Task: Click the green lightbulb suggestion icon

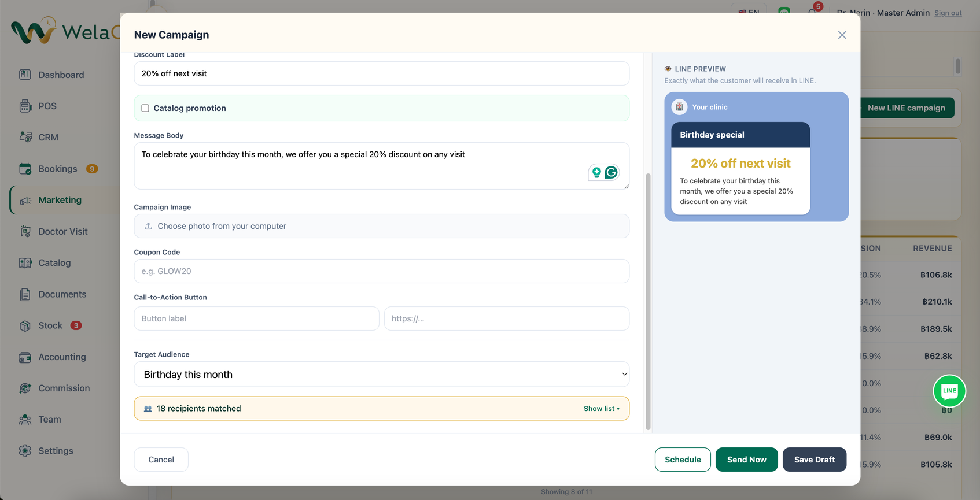Action: pyautogui.click(x=596, y=172)
